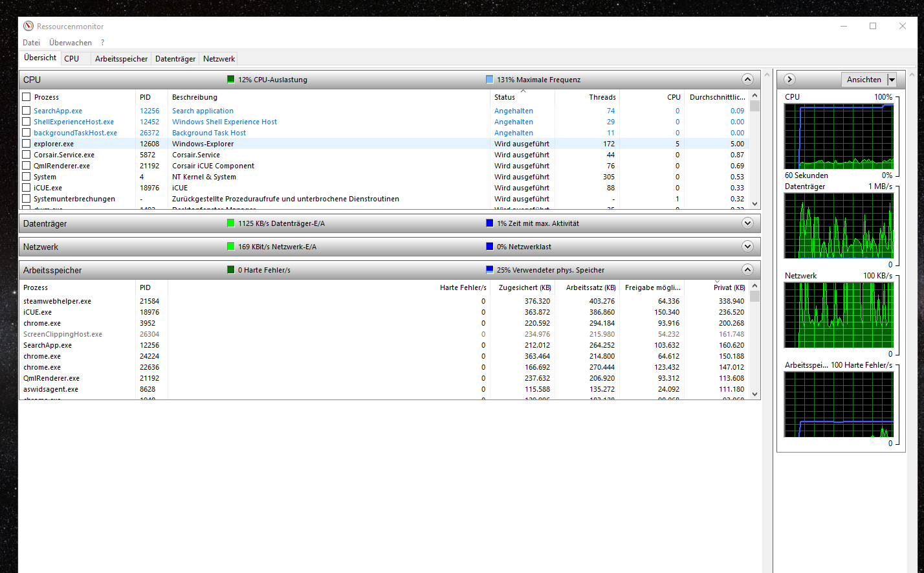Click Corsair iCUE Component description

click(213, 166)
